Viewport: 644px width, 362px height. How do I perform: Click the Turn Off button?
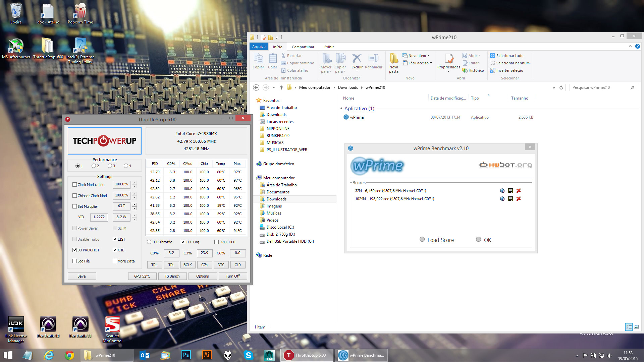tap(233, 276)
